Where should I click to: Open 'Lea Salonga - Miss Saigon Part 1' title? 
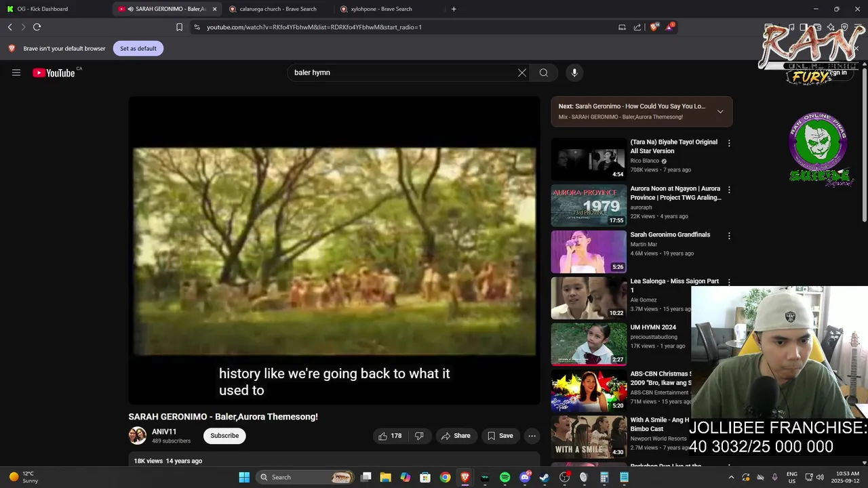click(674, 285)
